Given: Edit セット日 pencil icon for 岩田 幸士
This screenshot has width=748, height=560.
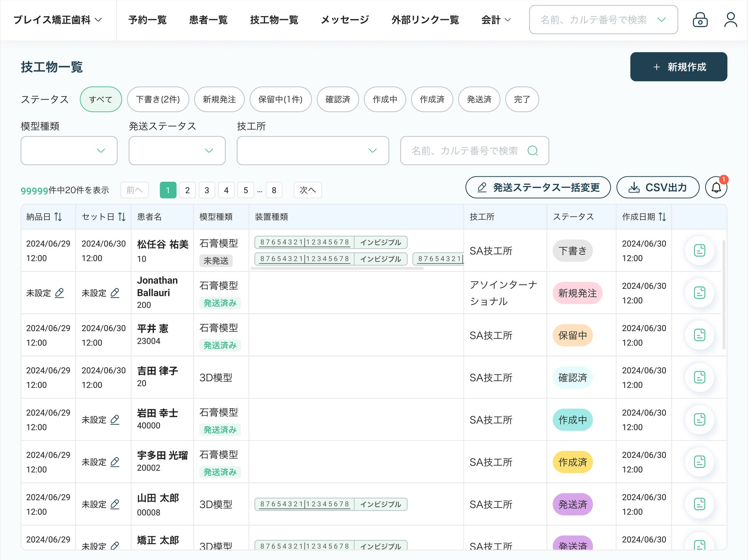Looking at the screenshot, I should point(115,420).
